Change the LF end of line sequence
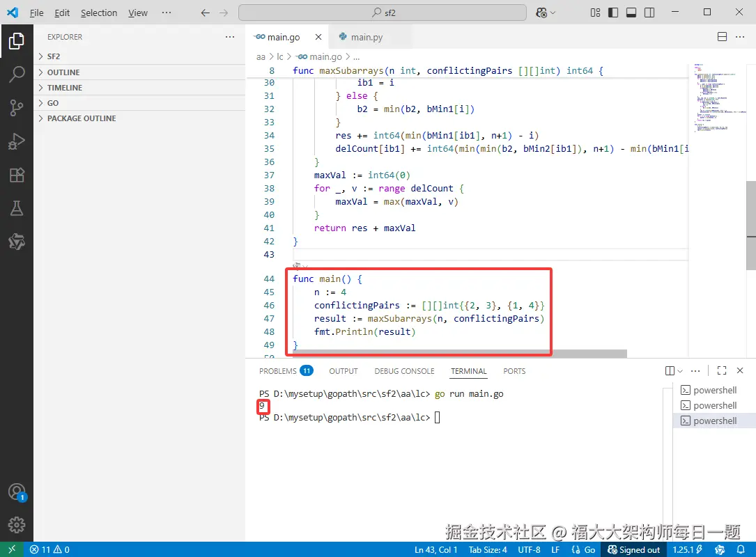 pos(555,549)
